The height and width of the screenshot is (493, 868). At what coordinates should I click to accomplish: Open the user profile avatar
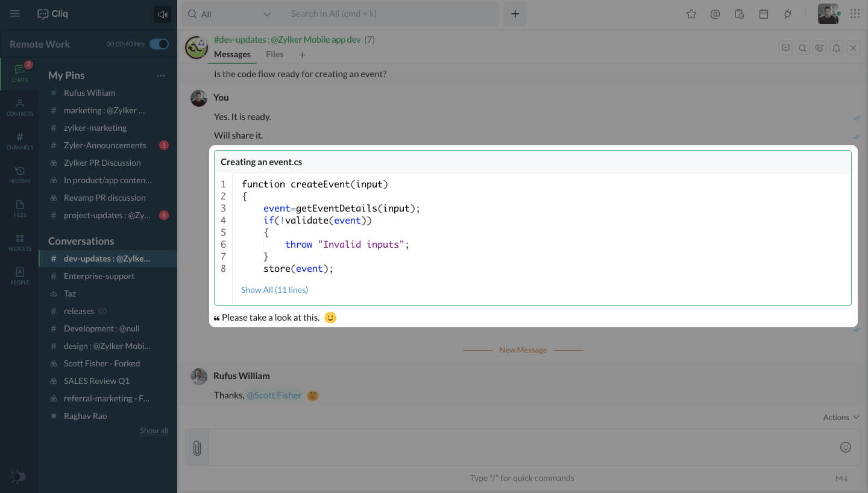pyautogui.click(x=828, y=14)
